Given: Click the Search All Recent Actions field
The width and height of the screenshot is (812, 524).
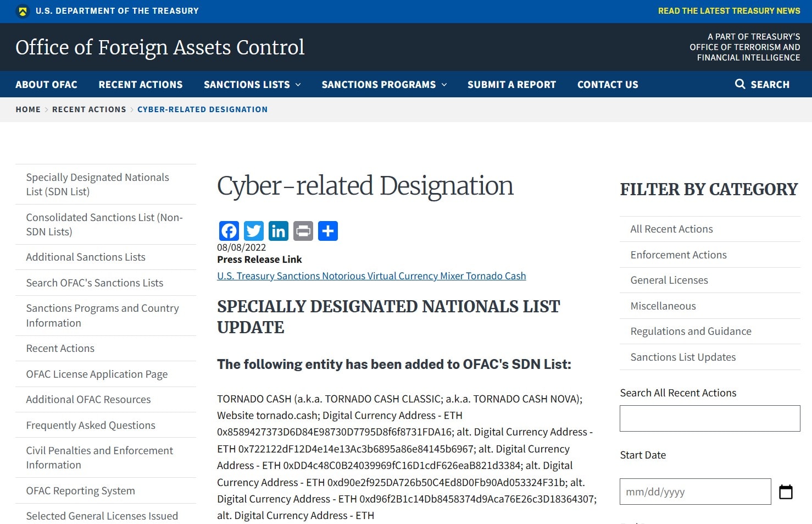Looking at the screenshot, I should (709, 418).
